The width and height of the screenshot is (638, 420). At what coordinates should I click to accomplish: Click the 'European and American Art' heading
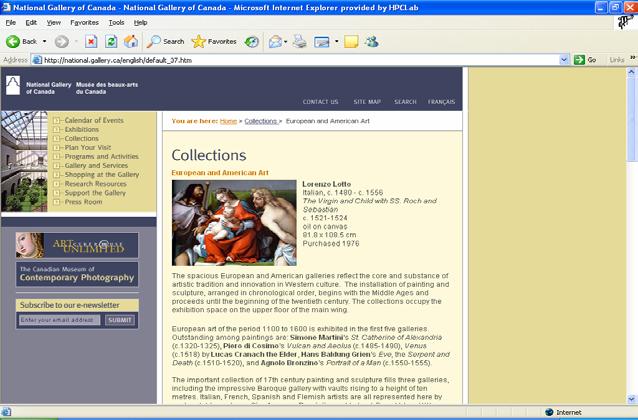(x=220, y=173)
